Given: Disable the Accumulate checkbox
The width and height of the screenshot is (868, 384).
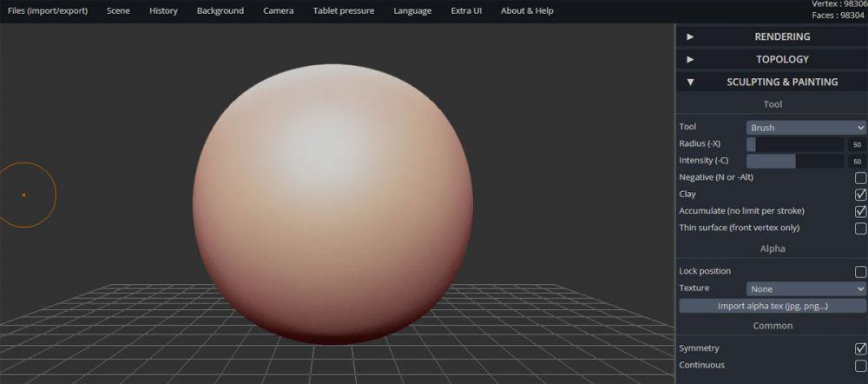Looking at the screenshot, I should (x=860, y=211).
